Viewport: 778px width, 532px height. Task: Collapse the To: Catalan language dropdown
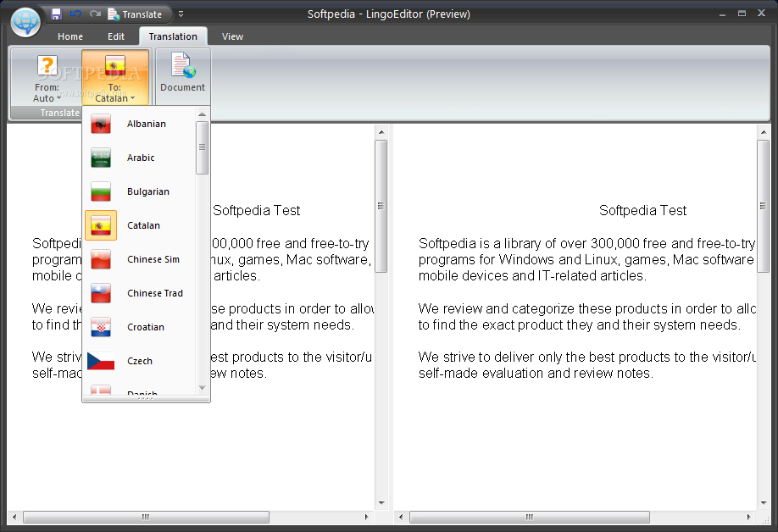coord(115,77)
